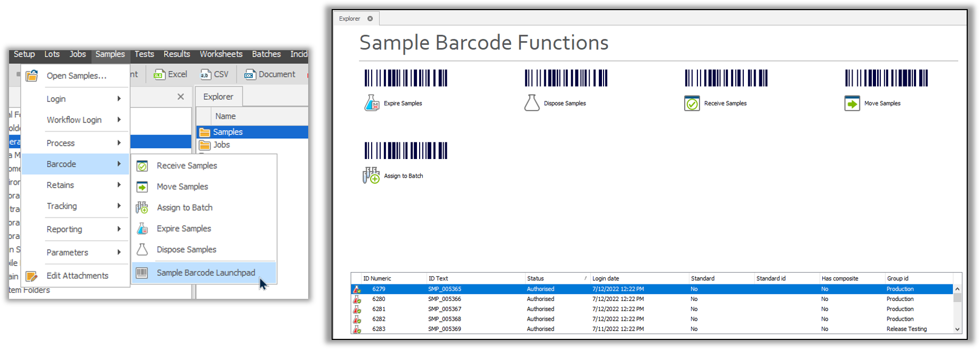The width and height of the screenshot is (980, 349).
Task: Close the Explorer tab in right window
Action: coord(370,19)
